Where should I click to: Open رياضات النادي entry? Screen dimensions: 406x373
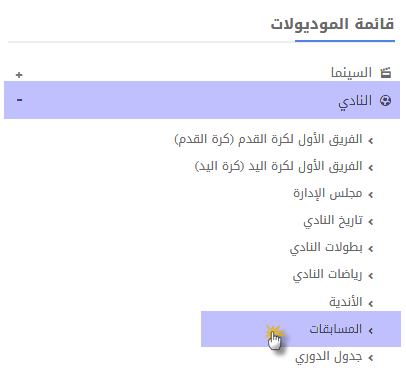(327, 275)
